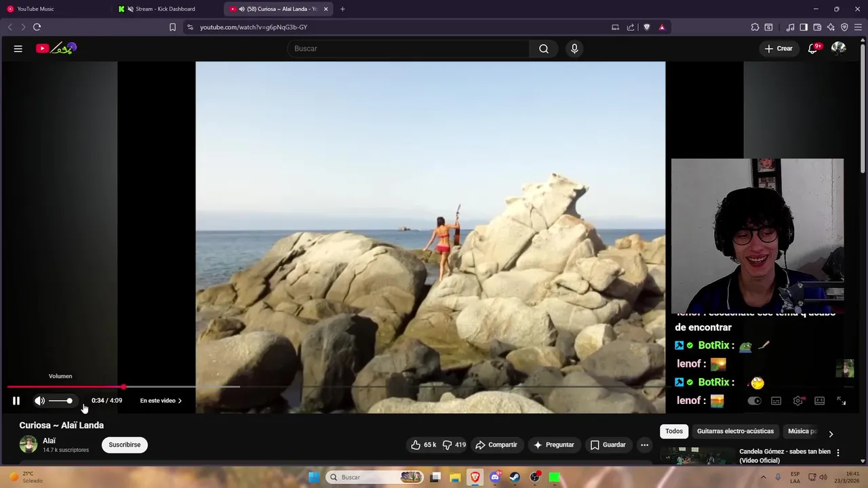Open Candela Gómez suggested video thumbnail
Viewport: 868px width, 488px height.
(698, 455)
